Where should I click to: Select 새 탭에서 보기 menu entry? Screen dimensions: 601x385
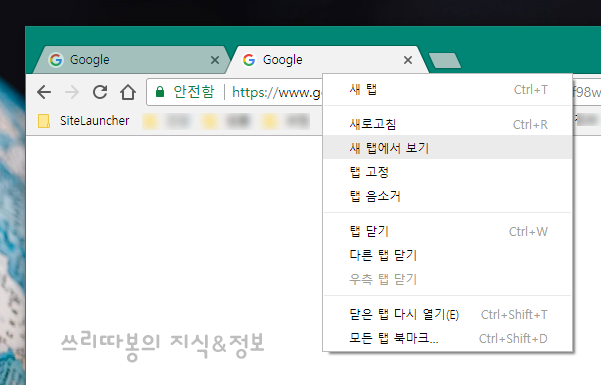(447, 147)
